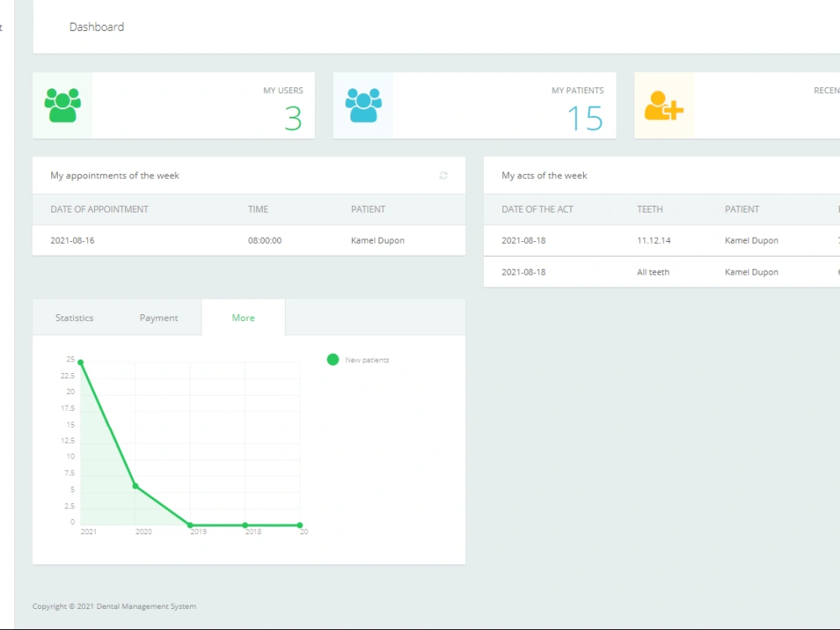This screenshot has width=840, height=630.
Task: Click Patient header in appointments table
Action: (x=368, y=209)
